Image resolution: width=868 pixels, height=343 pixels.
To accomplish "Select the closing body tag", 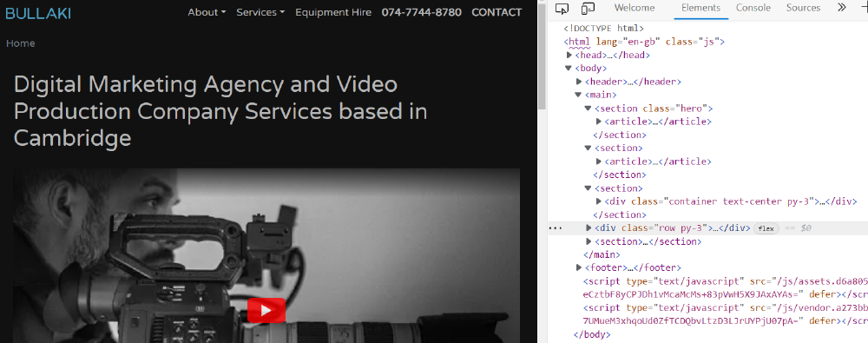I will point(592,334).
